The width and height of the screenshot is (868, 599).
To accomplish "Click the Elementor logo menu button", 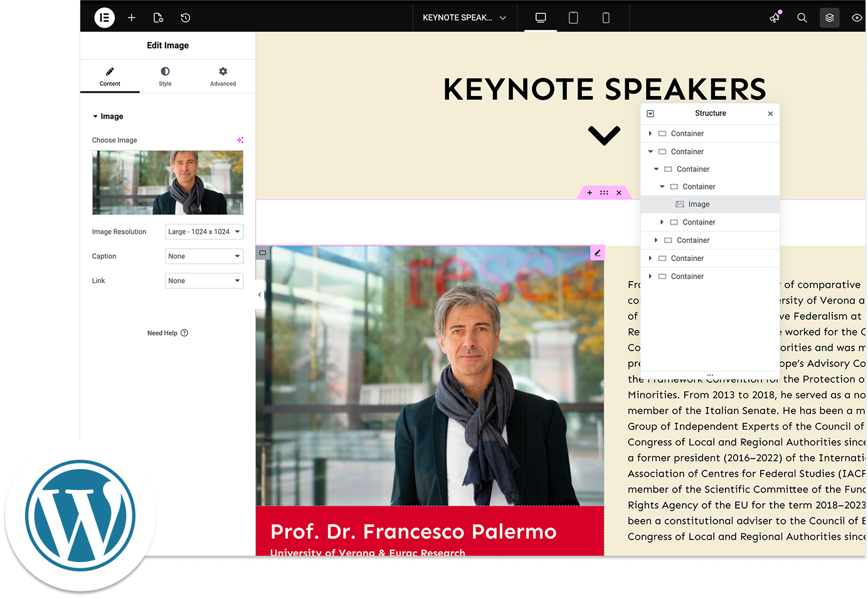I will click(x=105, y=18).
